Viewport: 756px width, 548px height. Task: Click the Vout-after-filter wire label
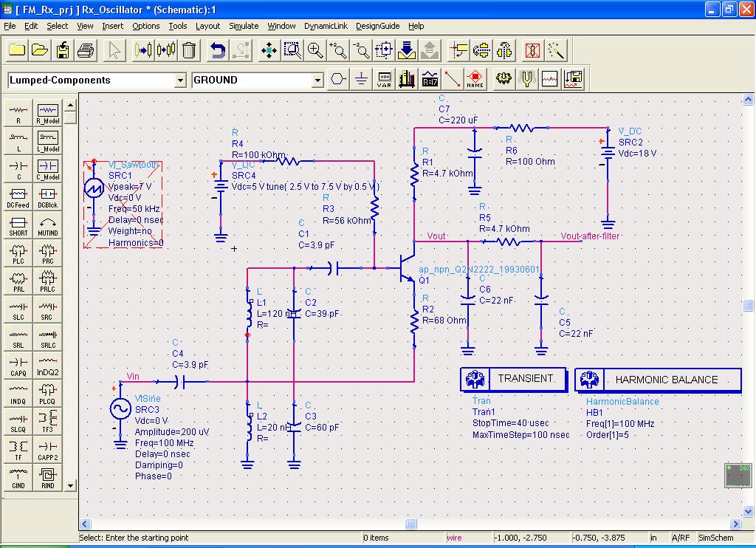(590, 236)
